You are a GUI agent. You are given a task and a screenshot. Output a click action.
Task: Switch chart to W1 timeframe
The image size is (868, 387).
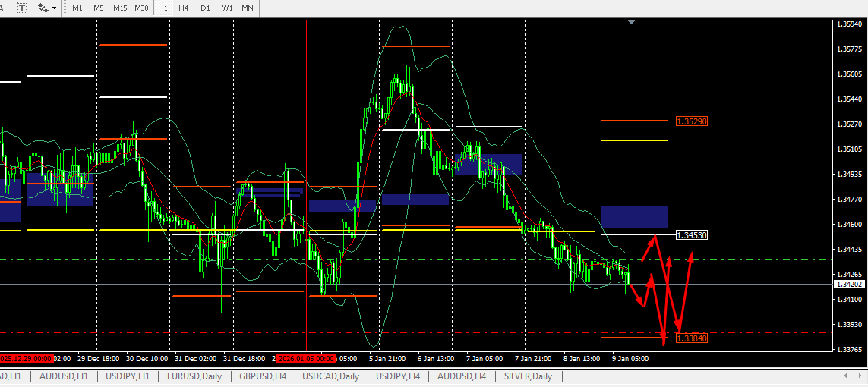227,8
